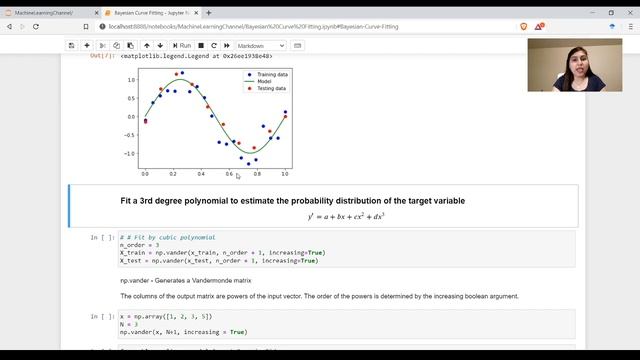Viewport: 640px width, 360px height.
Task: Click the site info icon in address bar
Action: [x=102, y=27]
